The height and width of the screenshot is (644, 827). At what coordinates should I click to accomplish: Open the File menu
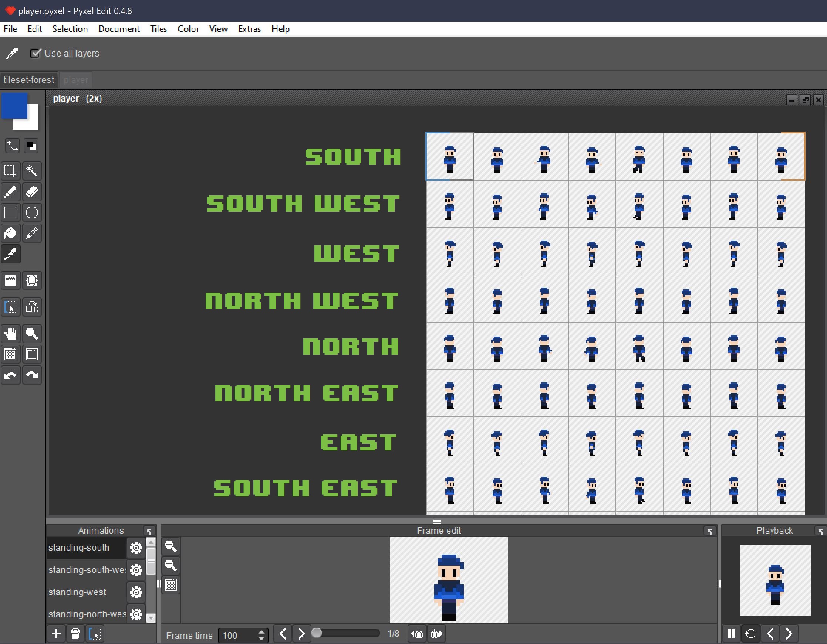point(10,29)
